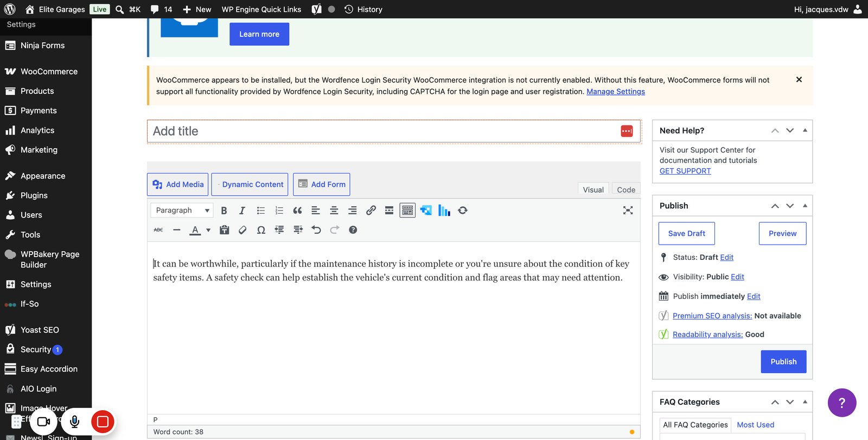
Task: Switch to the Visual editor tab
Action: 593,189
